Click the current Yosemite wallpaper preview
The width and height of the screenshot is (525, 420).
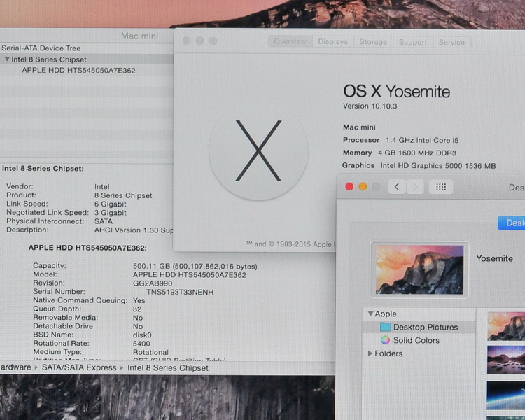click(x=419, y=269)
